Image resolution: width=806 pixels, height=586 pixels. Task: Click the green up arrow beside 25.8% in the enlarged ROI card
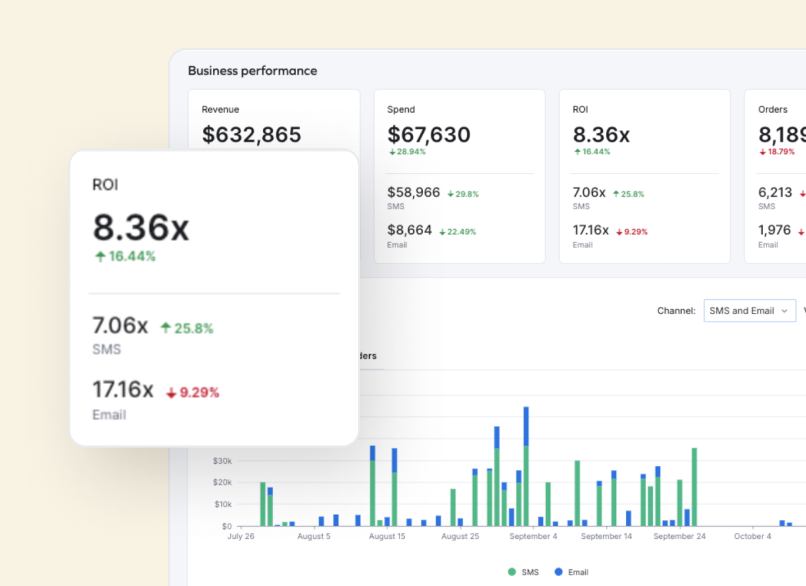tap(166, 328)
